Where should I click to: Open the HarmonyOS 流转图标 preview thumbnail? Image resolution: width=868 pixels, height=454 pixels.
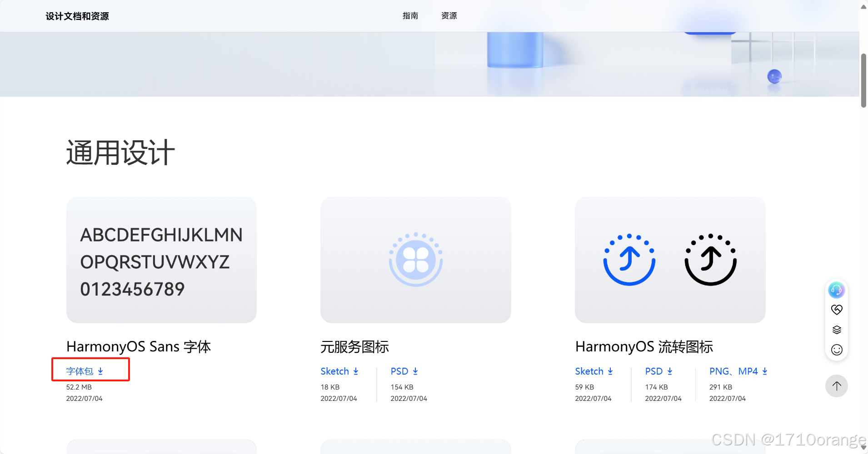[670, 260]
